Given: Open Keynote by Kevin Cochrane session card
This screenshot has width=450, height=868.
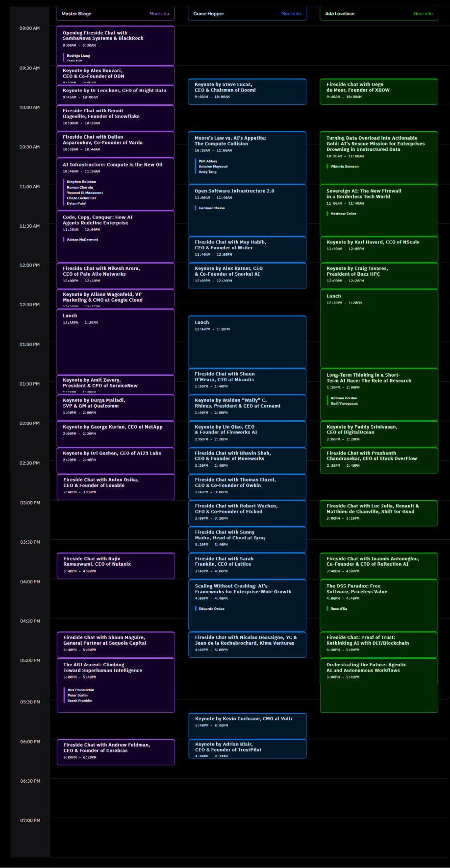Looking at the screenshot, I should pos(248,726).
